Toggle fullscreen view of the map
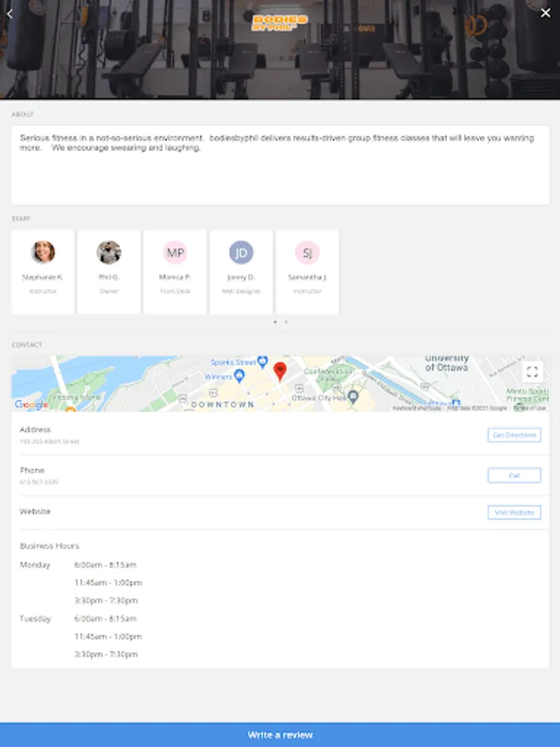 (533, 372)
